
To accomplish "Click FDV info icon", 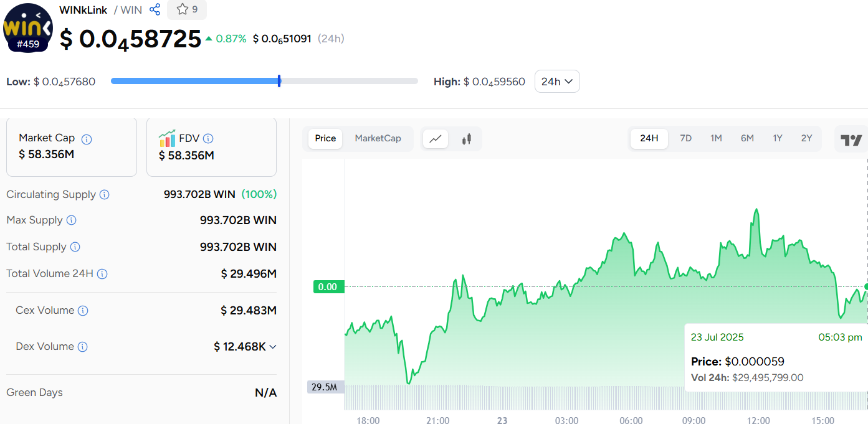I will click(x=208, y=139).
